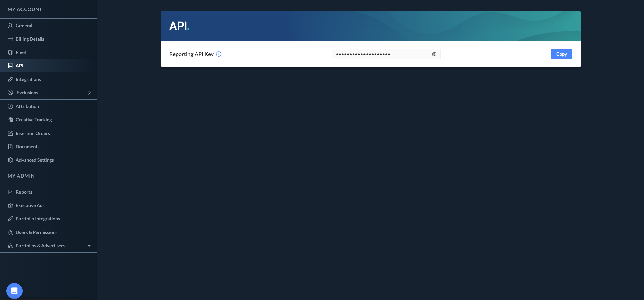This screenshot has width=644, height=300.
Task: Click the Creative Tracking icon
Action: click(10, 120)
